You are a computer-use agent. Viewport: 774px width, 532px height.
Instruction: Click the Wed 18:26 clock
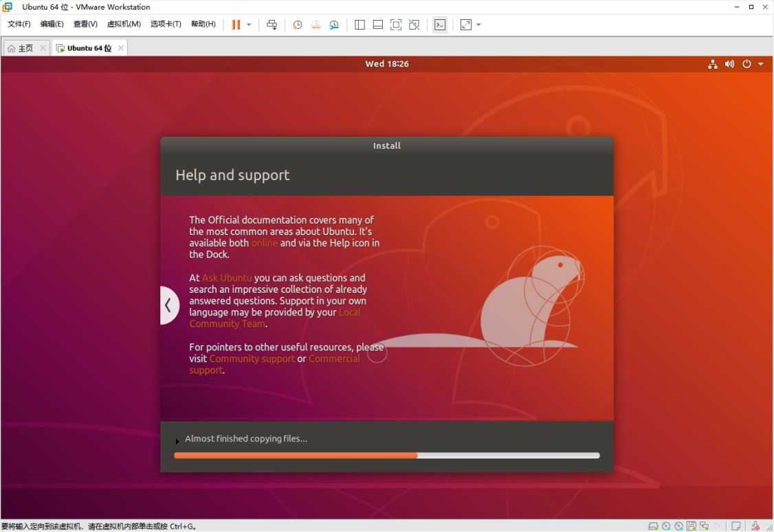[387, 64]
